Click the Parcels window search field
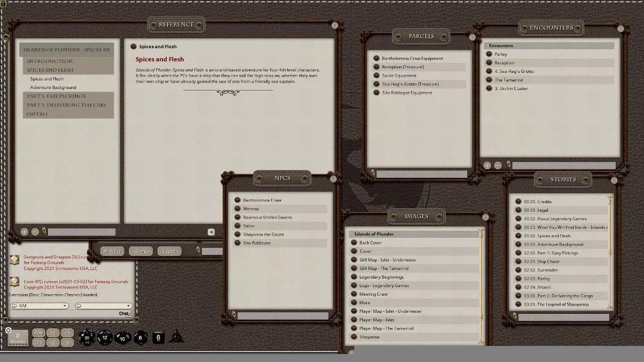The width and height of the screenshot is (644, 362). (x=422, y=174)
